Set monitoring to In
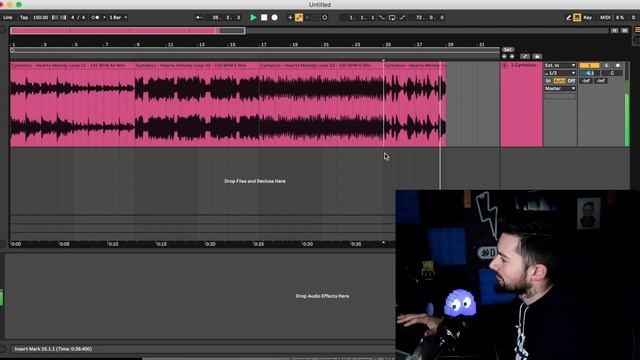The image size is (640, 360). [548, 81]
